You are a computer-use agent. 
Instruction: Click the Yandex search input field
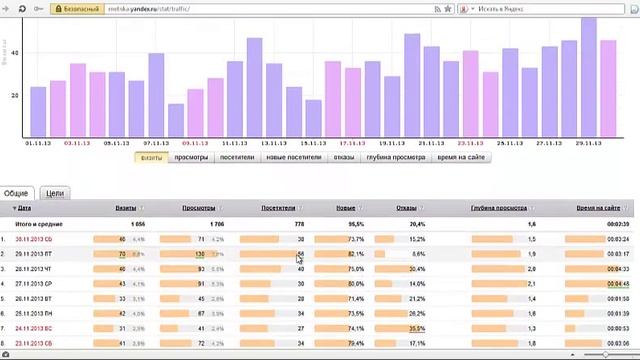coord(550,9)
